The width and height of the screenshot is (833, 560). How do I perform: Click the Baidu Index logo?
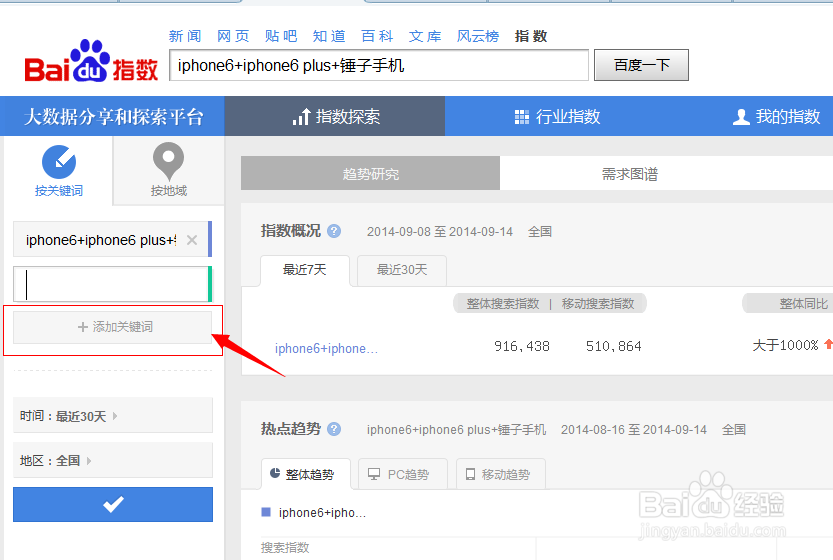pyautogui.click(x=91, y=61)
